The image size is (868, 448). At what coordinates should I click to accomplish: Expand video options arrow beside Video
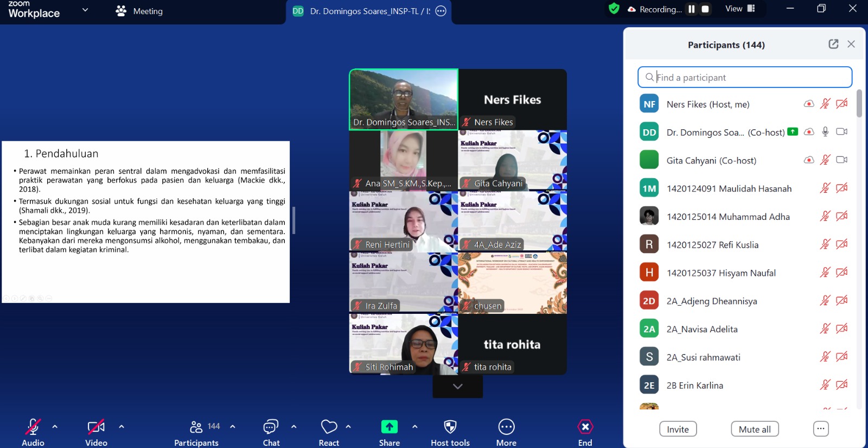click(122, 427)
